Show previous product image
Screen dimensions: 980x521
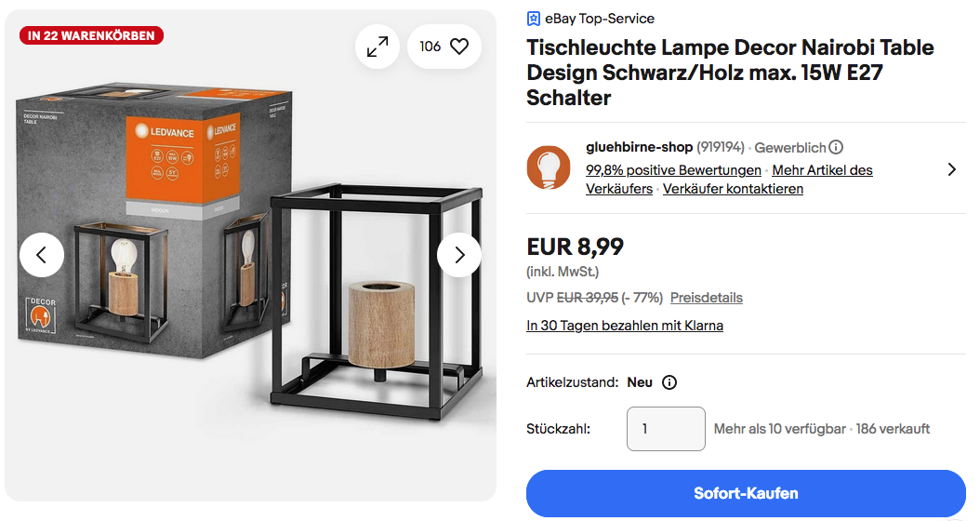coord(42,255)
